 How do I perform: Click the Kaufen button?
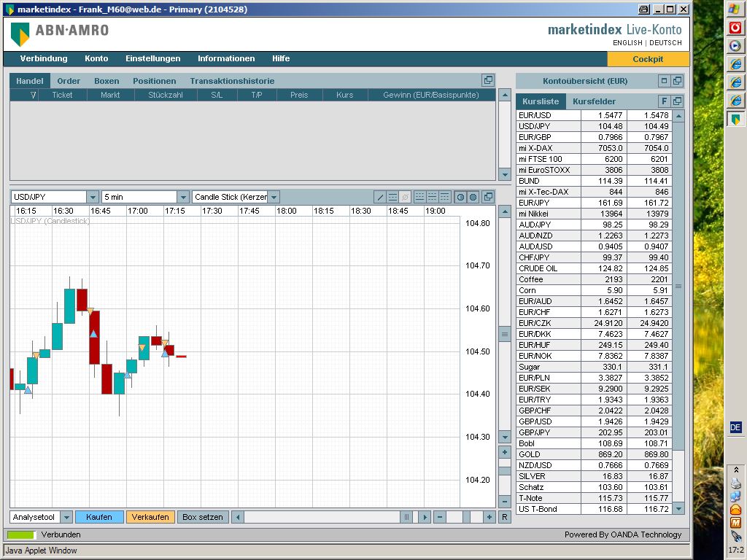99,517
